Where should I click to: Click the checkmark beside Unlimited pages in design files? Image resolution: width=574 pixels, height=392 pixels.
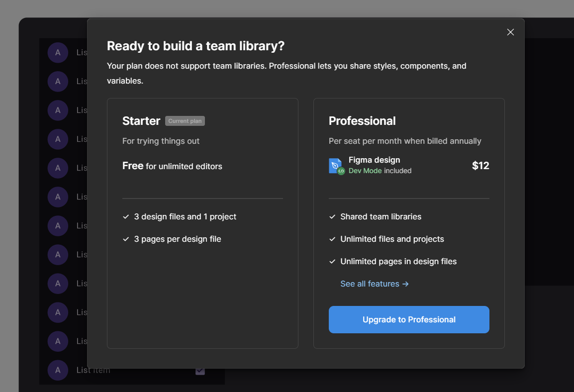(332, 261)
